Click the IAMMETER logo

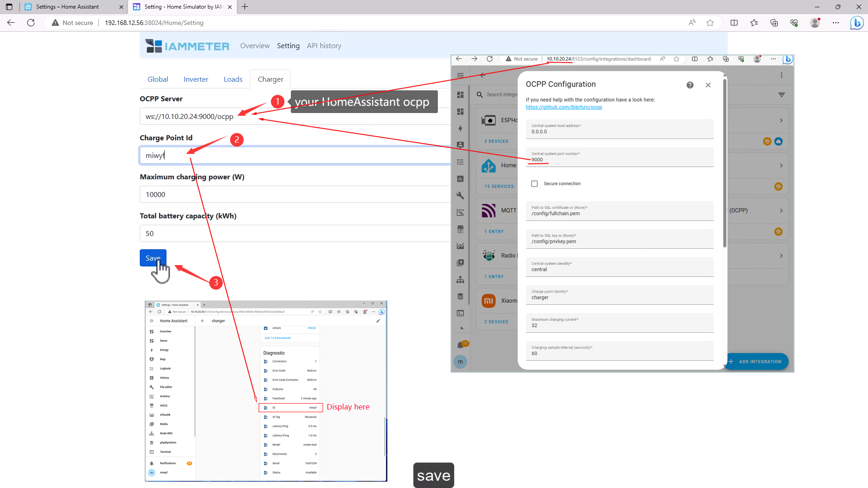point(187,46)
